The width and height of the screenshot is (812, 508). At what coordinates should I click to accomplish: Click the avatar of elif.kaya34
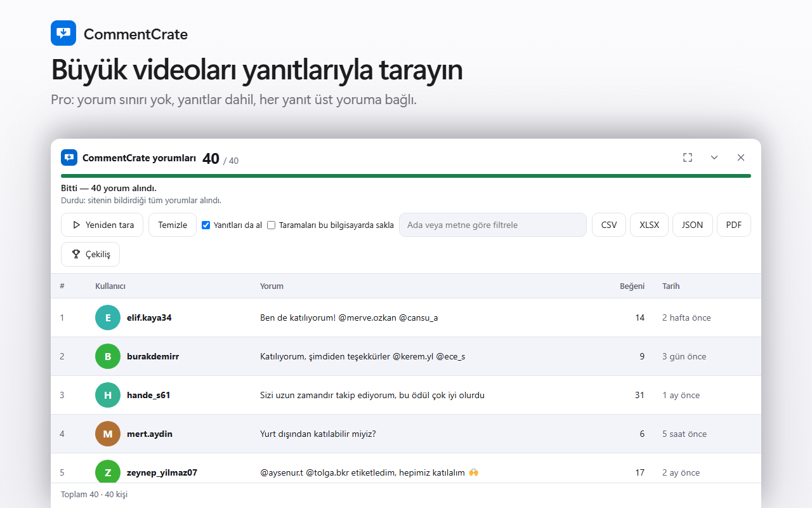point(108,317)
